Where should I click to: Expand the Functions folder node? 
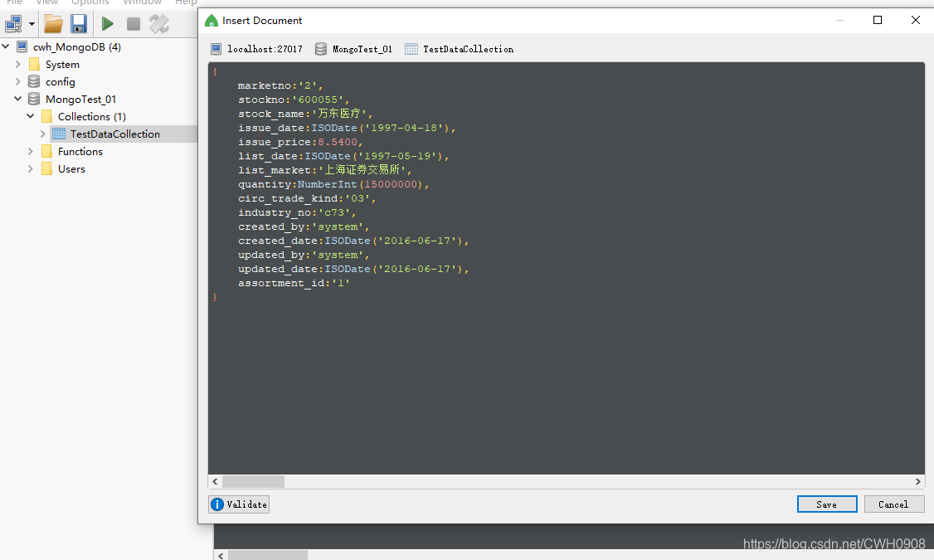(31, 151)
